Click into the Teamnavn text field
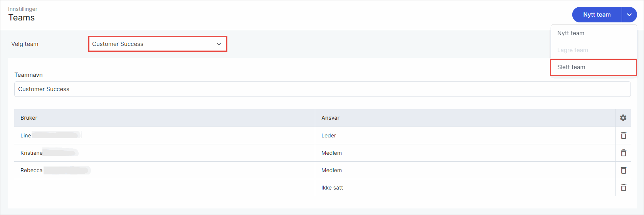 pos(322,89)
